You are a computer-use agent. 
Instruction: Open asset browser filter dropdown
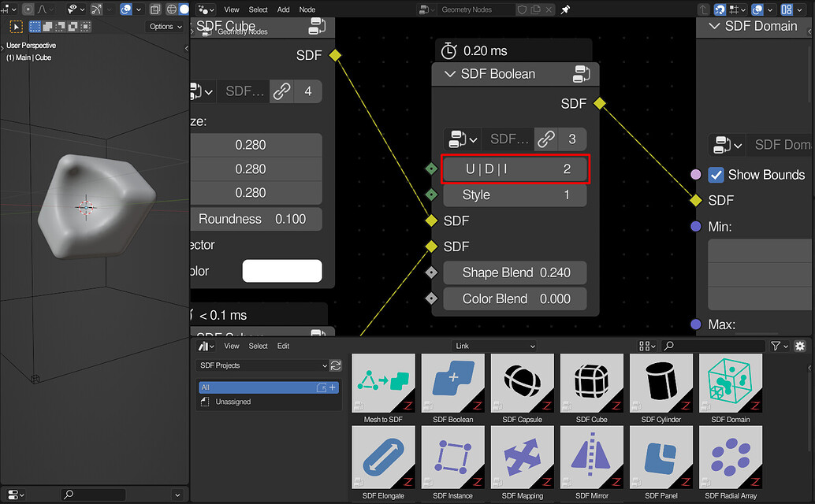779,346
